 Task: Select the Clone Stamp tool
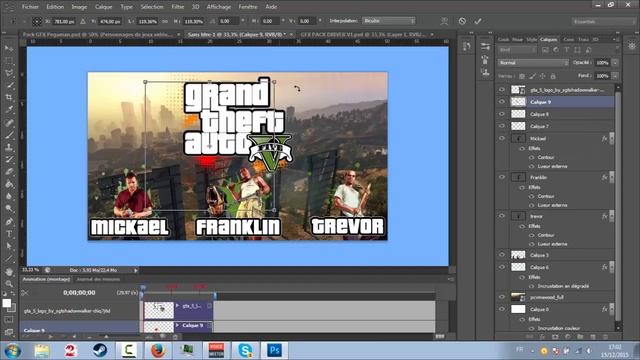[9, 147]
